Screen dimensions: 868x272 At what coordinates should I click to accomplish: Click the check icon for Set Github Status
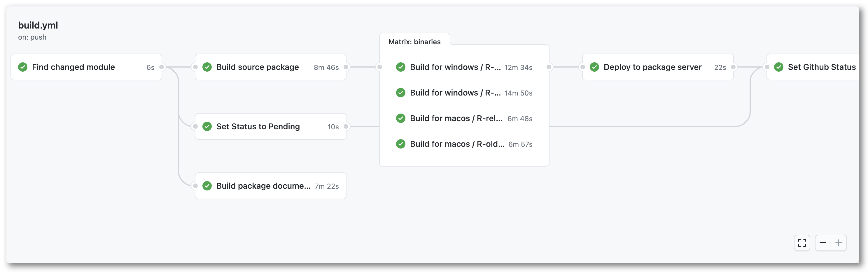779,67
